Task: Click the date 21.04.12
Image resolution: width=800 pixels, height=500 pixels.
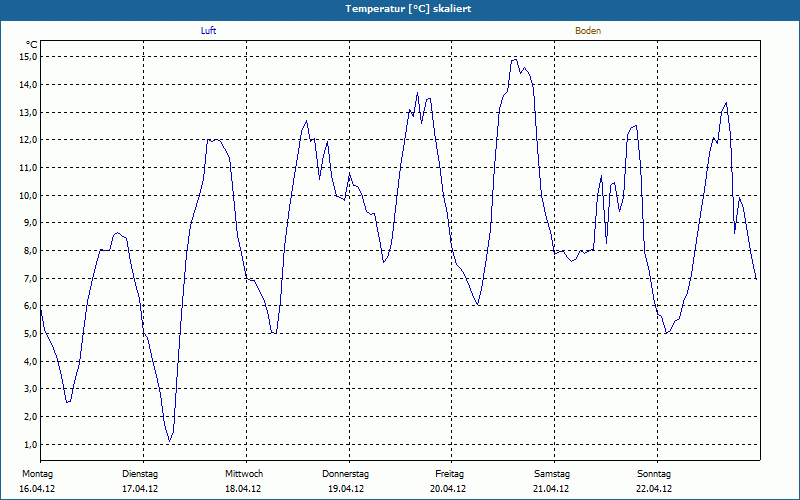Action: click(x=551, y=489)
